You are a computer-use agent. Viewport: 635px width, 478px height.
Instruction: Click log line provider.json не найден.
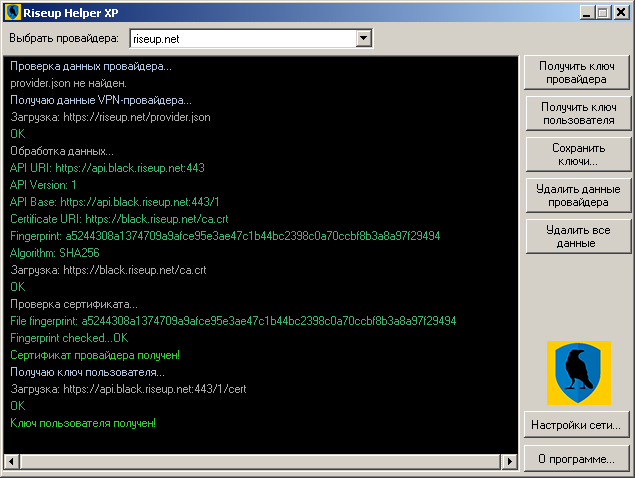coord(68,83)
